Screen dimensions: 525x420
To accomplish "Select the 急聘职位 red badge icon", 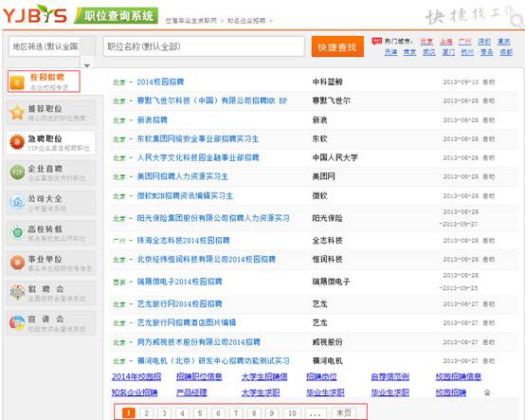I will pyautogui.click(x=17, y=142).
